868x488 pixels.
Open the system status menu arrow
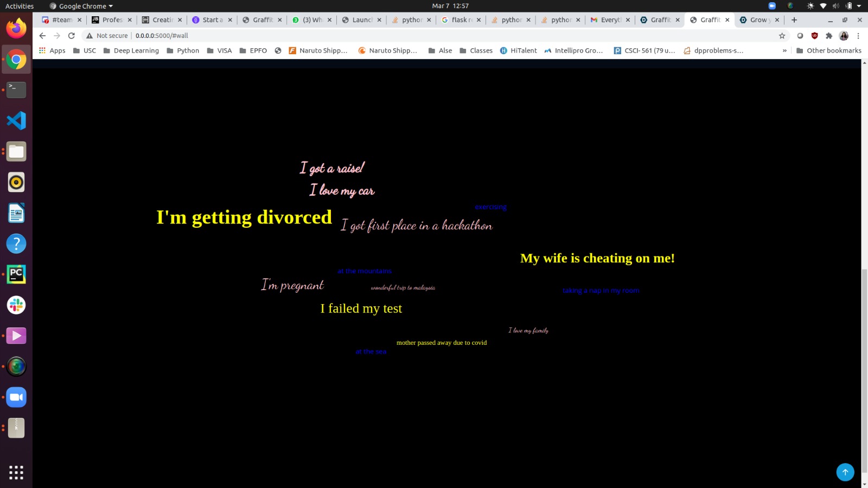pyautogui.click(x=859, y=6)
